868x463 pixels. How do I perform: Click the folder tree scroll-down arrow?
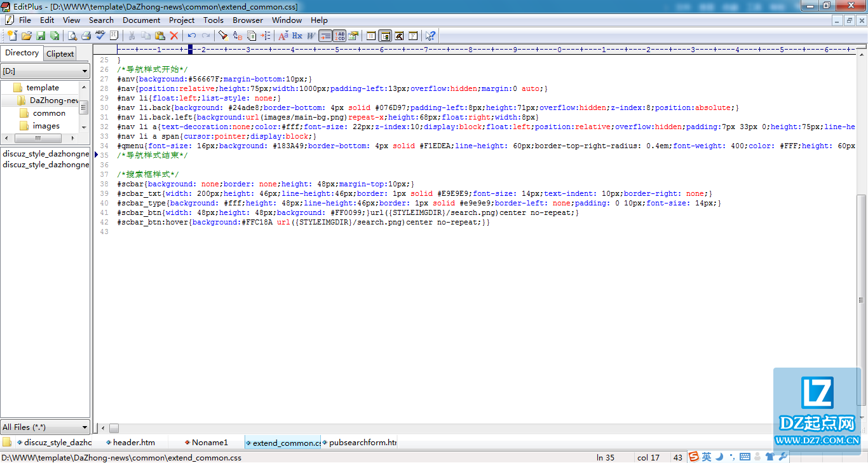coord(84,127)
